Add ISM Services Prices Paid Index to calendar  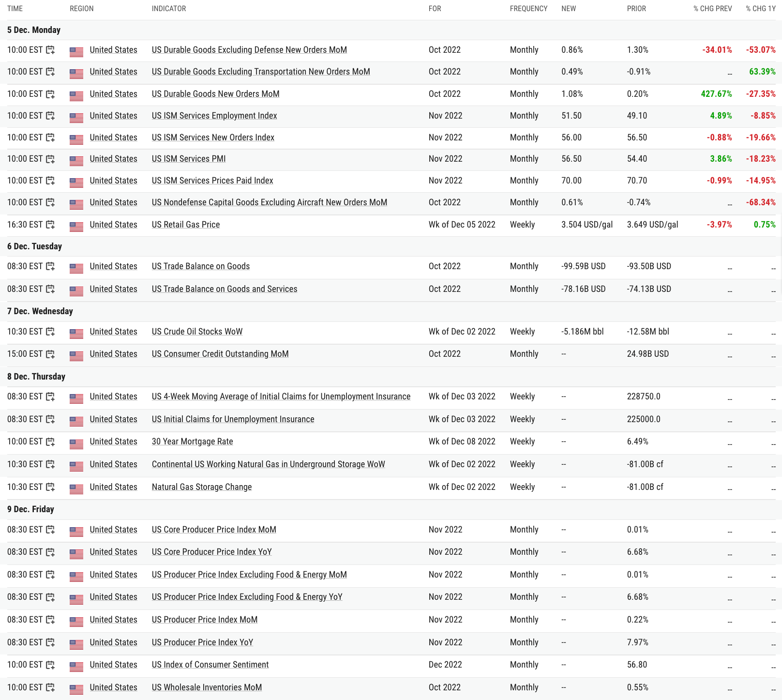(50, 181)
